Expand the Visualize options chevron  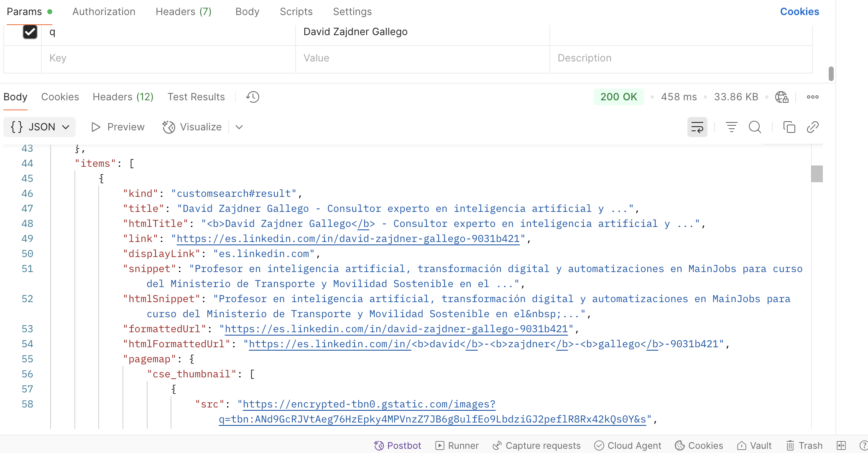(239, 127)
